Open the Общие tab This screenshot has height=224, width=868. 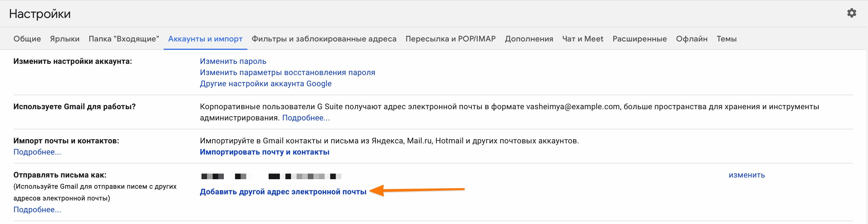click(27, 39)
